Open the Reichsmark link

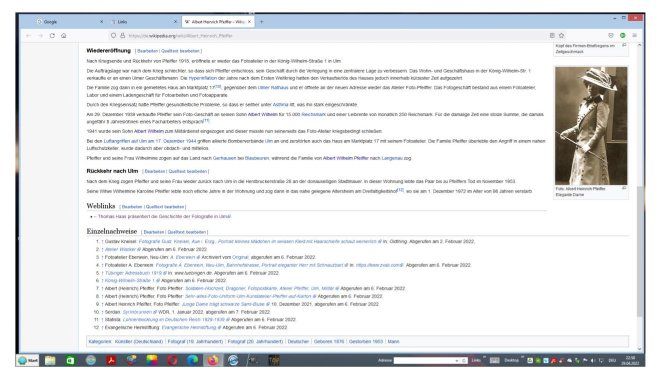click(x=313, y=114)
